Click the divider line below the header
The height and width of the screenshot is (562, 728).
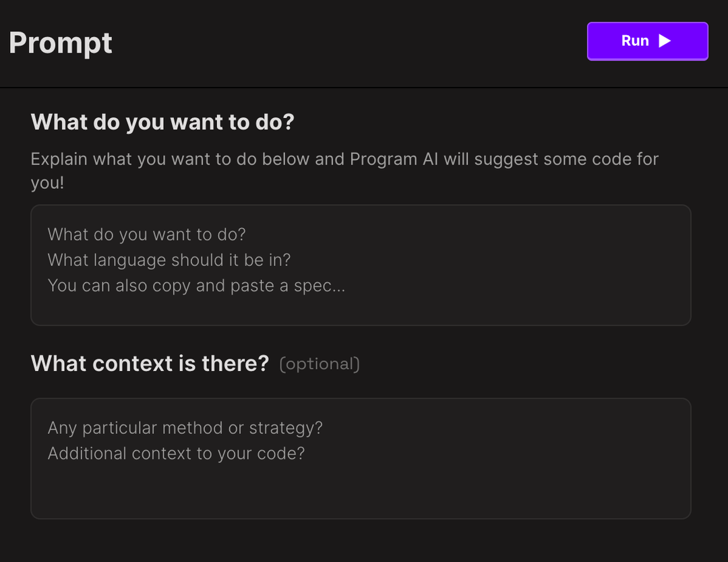pos(364,86)
